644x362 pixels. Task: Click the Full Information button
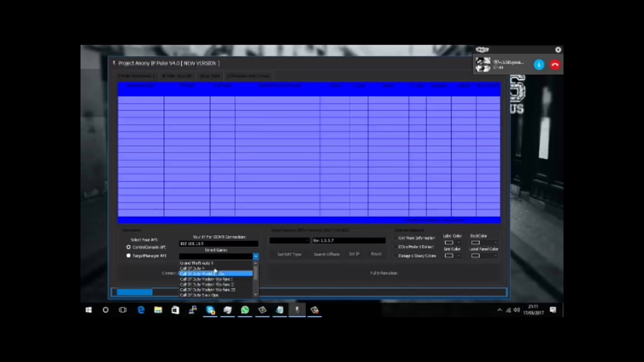tap(384, 273)
